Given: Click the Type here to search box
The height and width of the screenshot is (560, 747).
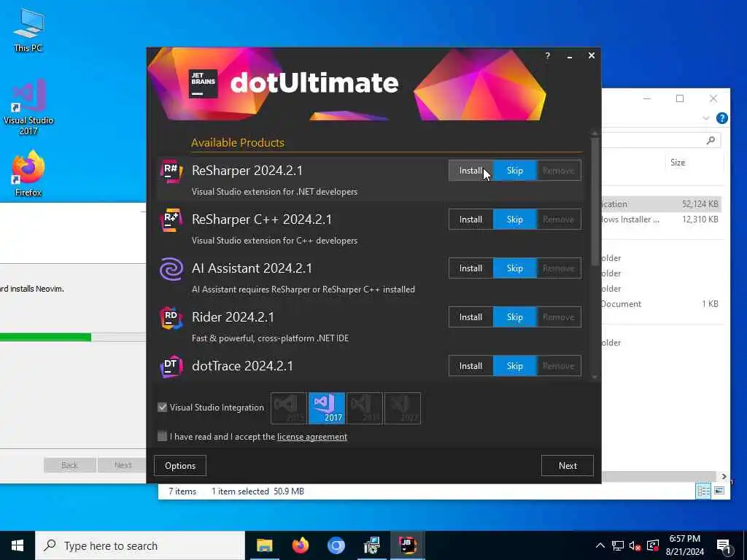Looking at the screenshot, I should point(140,545).
